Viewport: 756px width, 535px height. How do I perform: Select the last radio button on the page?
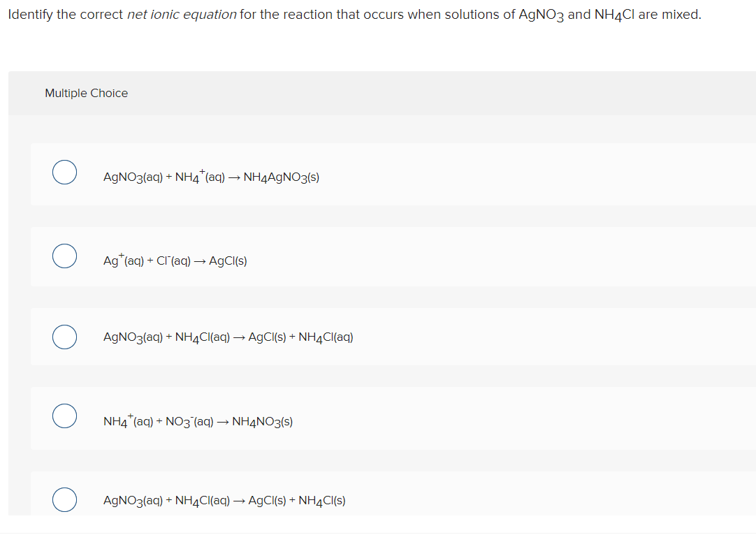(x=64, y=499)
